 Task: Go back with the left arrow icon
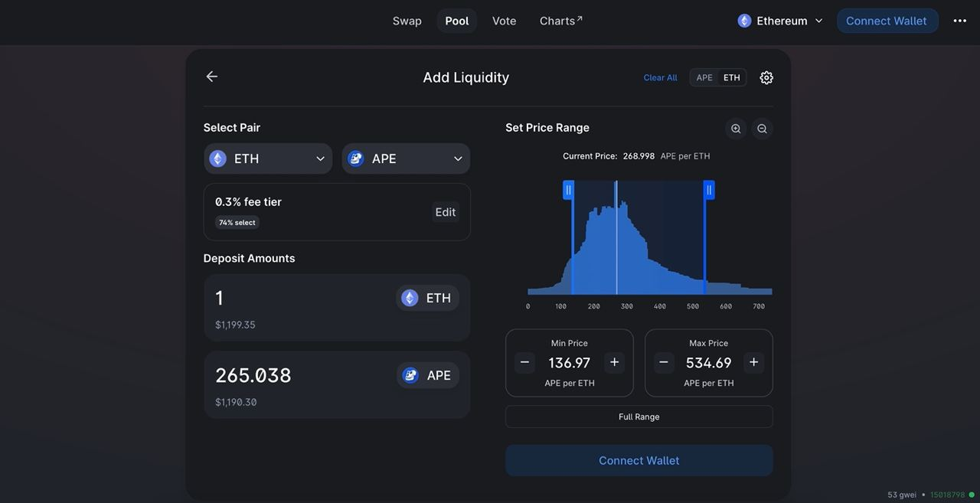pyautogui.click(x=212, y=77)
